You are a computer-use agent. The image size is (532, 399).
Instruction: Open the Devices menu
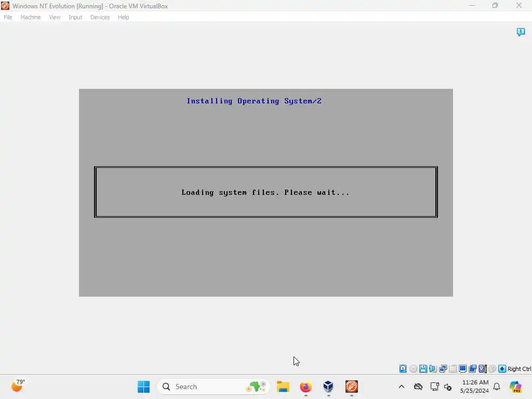click(x=100, y=17)
